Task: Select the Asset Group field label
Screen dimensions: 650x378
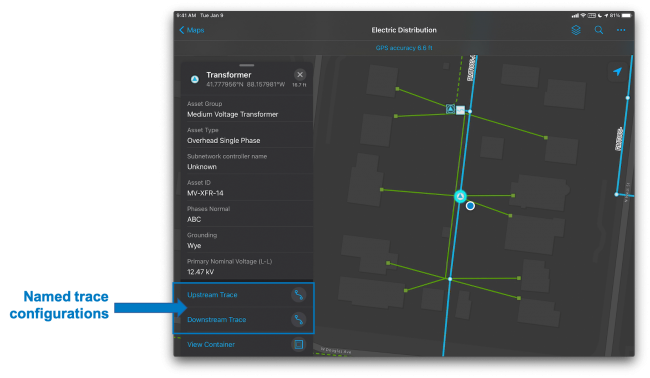Action: click(x=204, y=104)
